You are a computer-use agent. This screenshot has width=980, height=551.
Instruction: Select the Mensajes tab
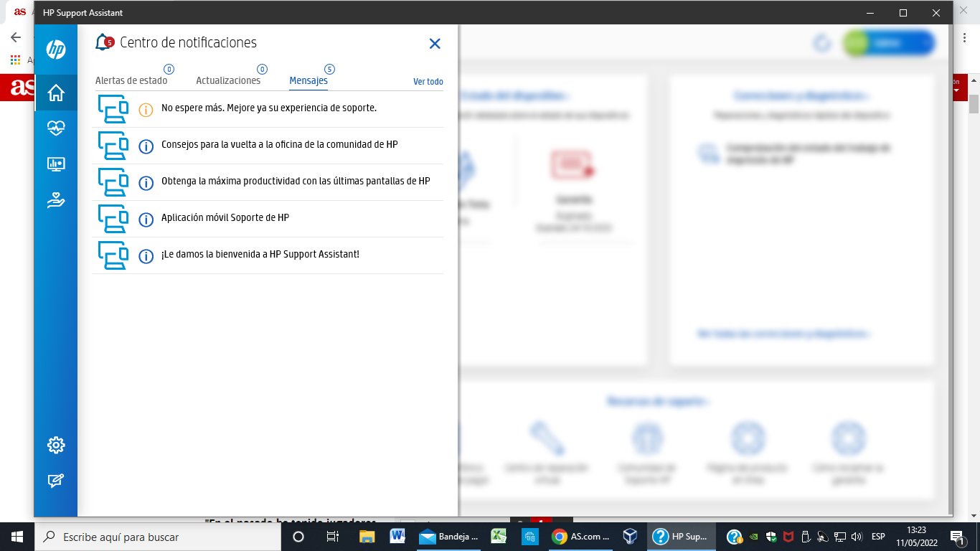coord(308,80)
